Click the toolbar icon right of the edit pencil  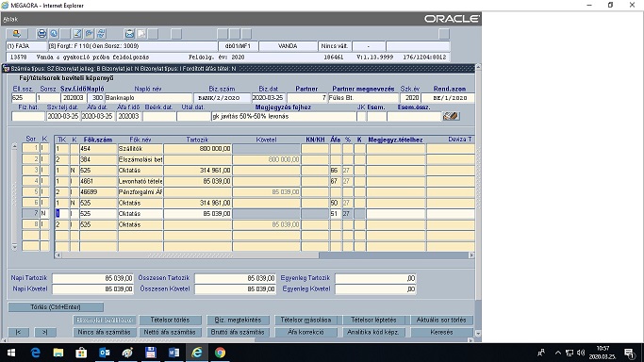pyautogui.click(x=89, y=34)
